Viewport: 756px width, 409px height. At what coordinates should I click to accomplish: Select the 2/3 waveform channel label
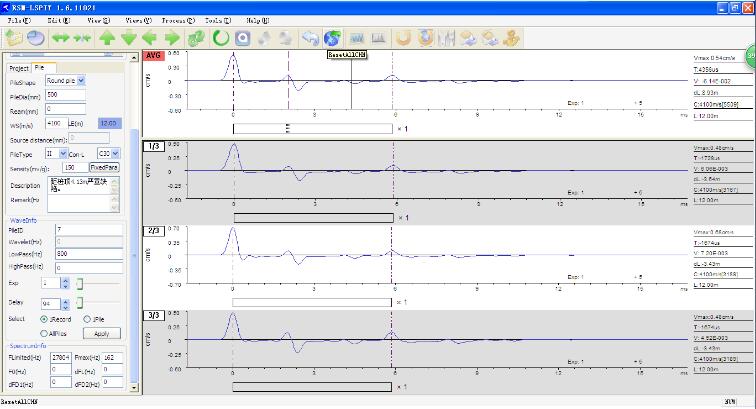[154, 231]
